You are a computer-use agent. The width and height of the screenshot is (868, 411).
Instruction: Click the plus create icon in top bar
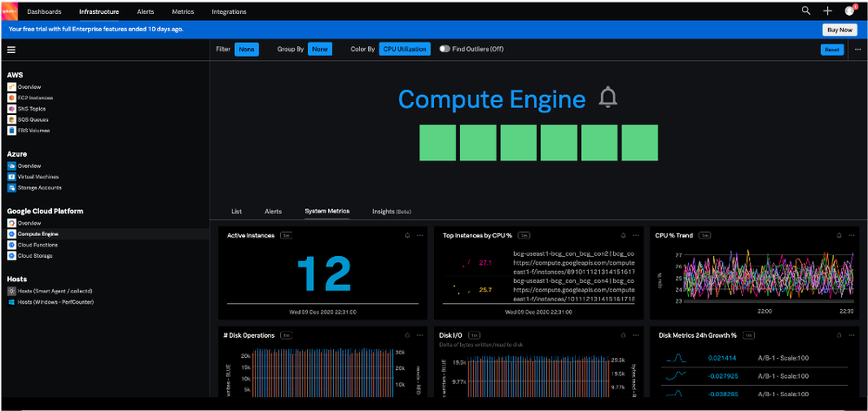pyautogui.click(x=828, y=10)
